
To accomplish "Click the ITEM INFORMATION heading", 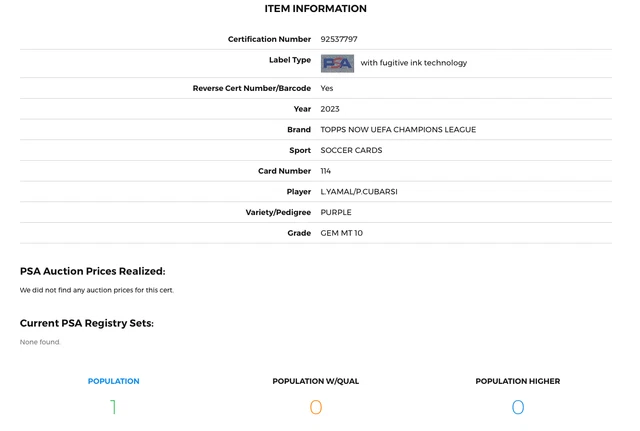I will [316, 9].
